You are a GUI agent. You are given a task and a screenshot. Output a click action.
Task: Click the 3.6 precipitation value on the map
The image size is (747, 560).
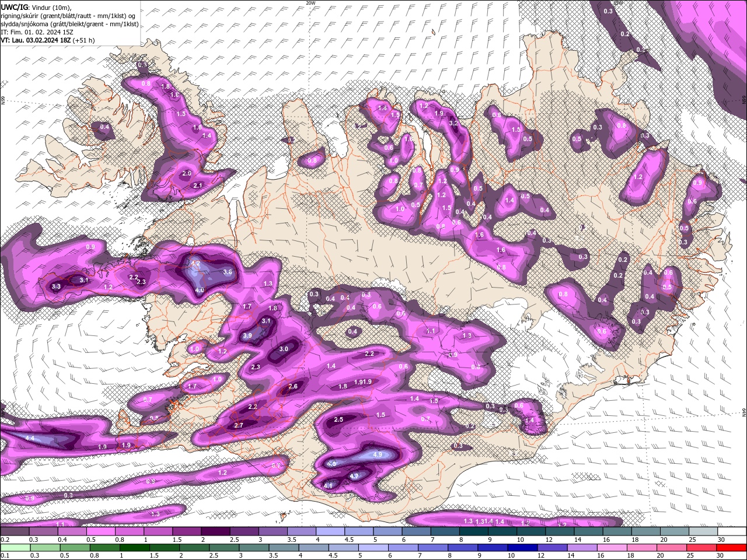(x=228, y=272)
